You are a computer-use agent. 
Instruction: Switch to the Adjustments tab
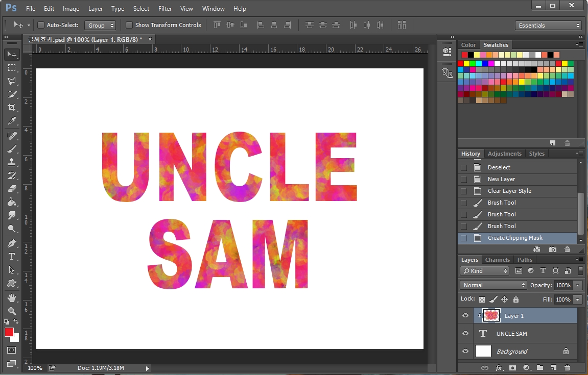click(504, 154)
